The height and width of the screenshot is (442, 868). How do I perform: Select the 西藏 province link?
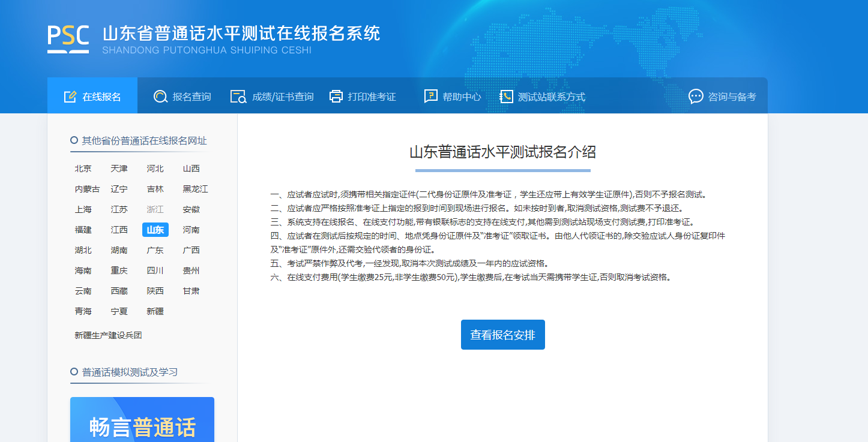(119, 291)
